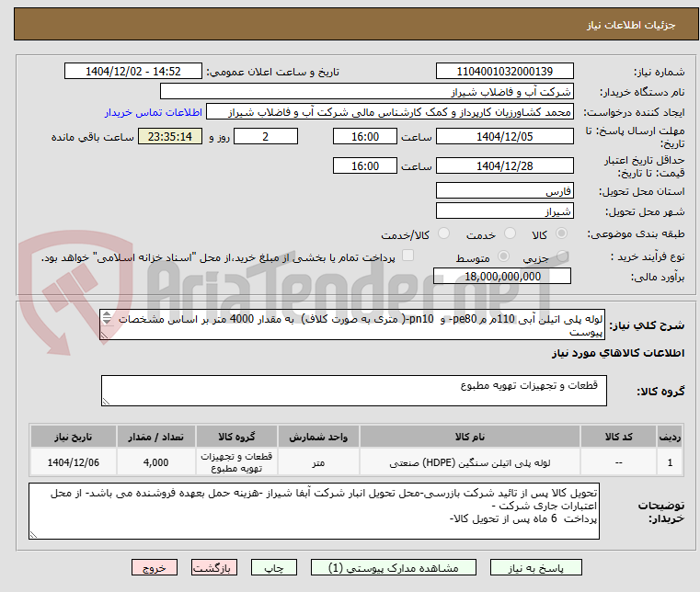Click the quantity cell 4,000
The width and height of the screenshot is (700, 592).
[x=155, y=462]
